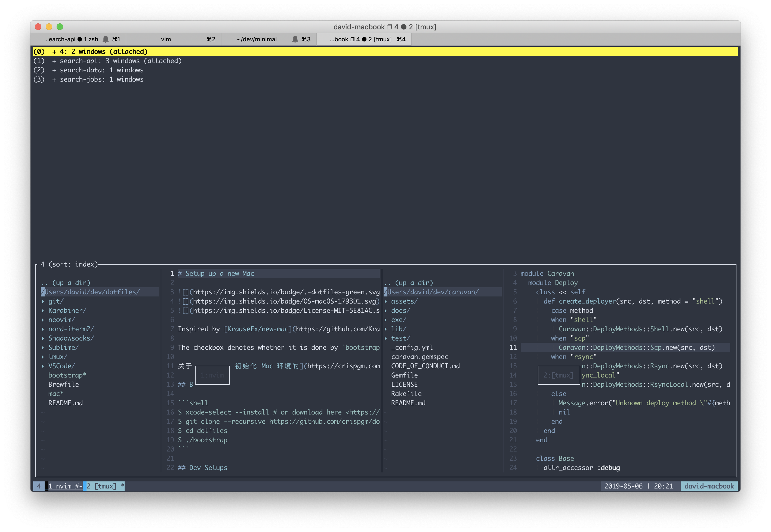The height and width of the screenshot is (532, 771).
Task: Expand the Sublime/ folder arrow
Action: (x=43, y=348)
